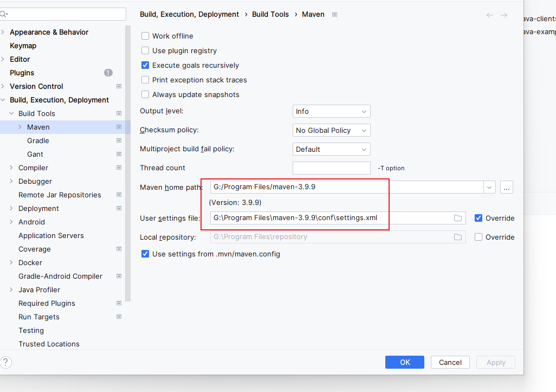Click into the Thread count field
The height and width of the screenshot is (392, 556).
[331, 168]
